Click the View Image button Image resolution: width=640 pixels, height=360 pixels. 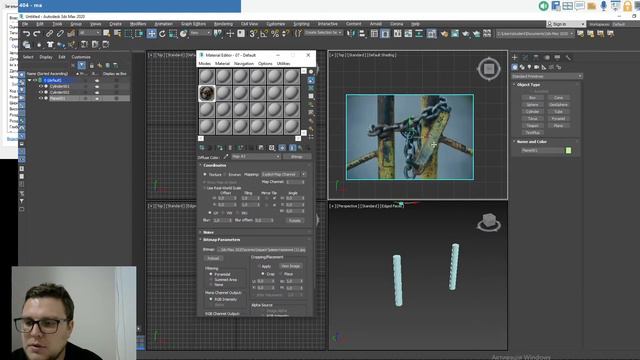pyautogui.click(x=290, y=266)
